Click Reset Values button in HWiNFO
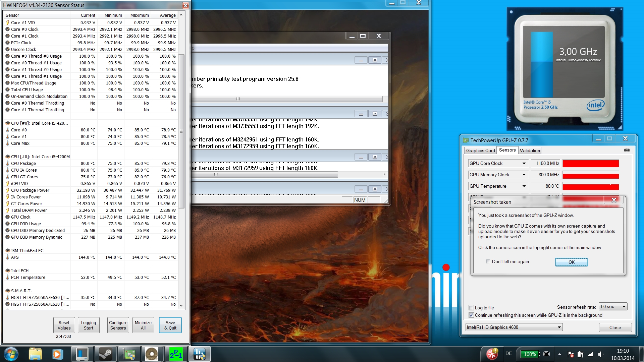644x362 pixels. (64, 325)
